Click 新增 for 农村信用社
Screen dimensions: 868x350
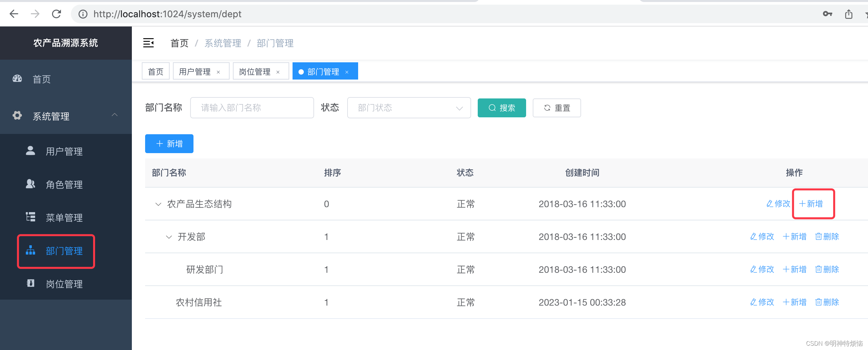(x=794, y=302)
